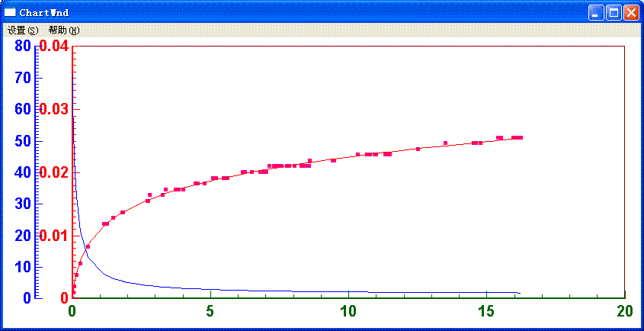644x331 pixels.
Task: Click the red axis label 0.03
Action: coord(54,109)
